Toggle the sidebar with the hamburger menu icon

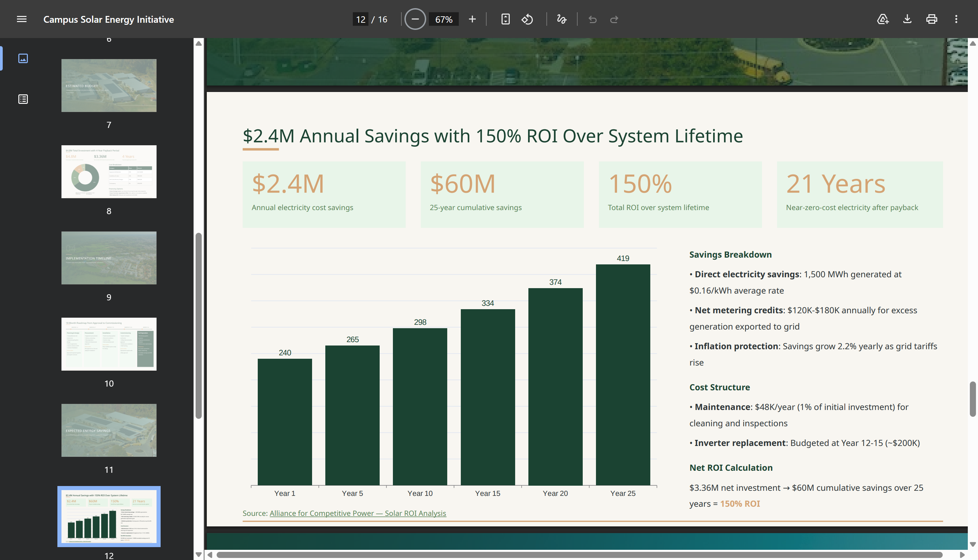(x=22, y=19)
